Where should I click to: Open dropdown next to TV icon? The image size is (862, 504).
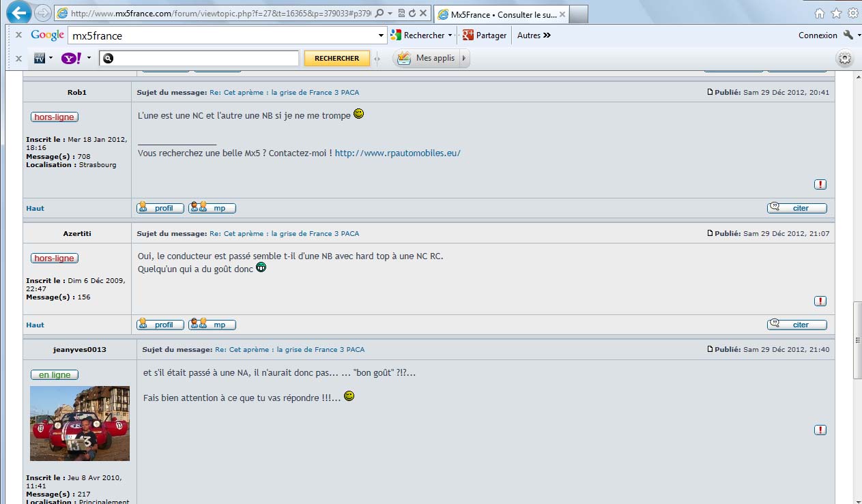(x=51, y=58)
